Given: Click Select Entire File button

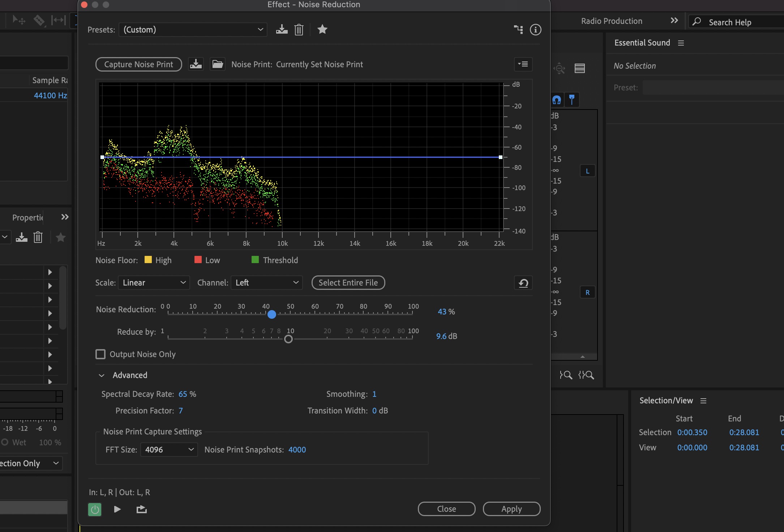Looking at the screenshot, I should [348, 283].
